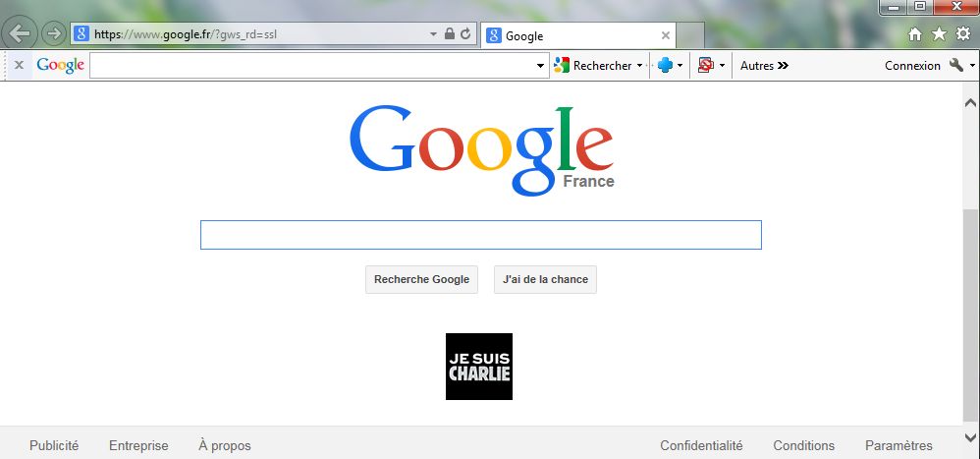Open the Conditions footer link

pos(804,446)
